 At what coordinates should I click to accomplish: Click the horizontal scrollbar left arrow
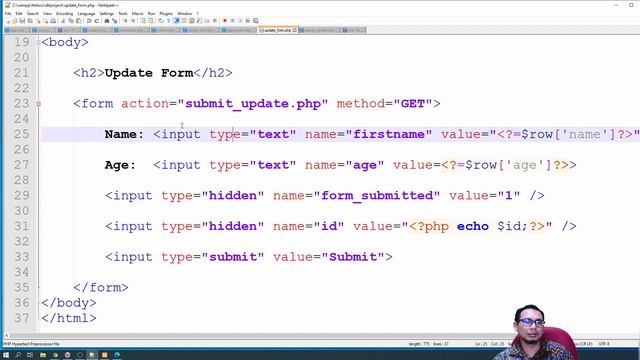(7, 335)
